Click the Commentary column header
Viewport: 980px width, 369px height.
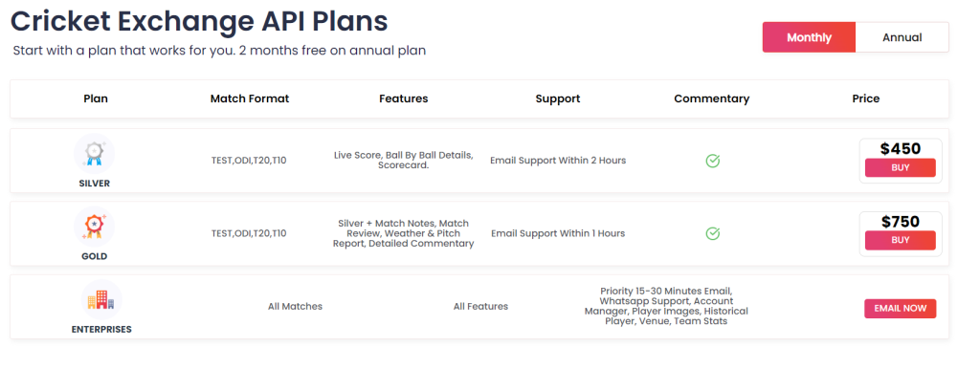tap(712, 98)
